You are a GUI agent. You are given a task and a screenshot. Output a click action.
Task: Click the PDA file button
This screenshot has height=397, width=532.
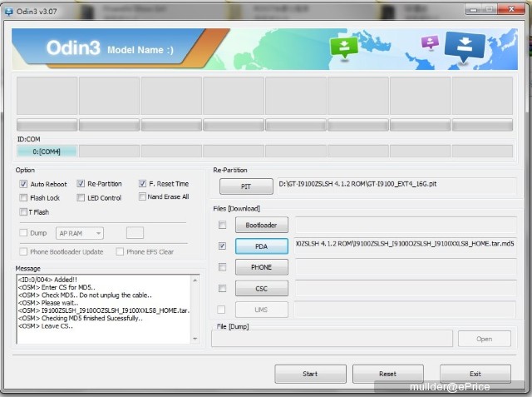[262, 246]
